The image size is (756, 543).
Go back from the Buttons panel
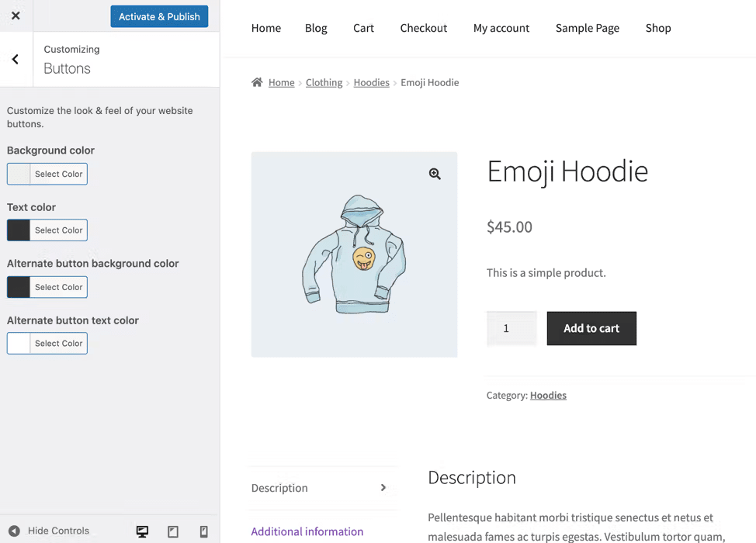tap(14, 59)
